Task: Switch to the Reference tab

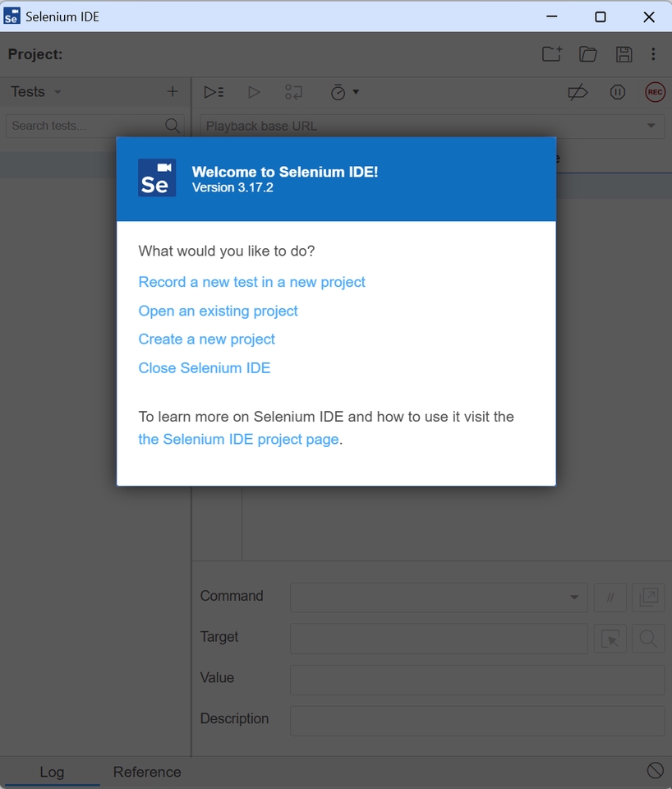Action: [x=147, y=772]
